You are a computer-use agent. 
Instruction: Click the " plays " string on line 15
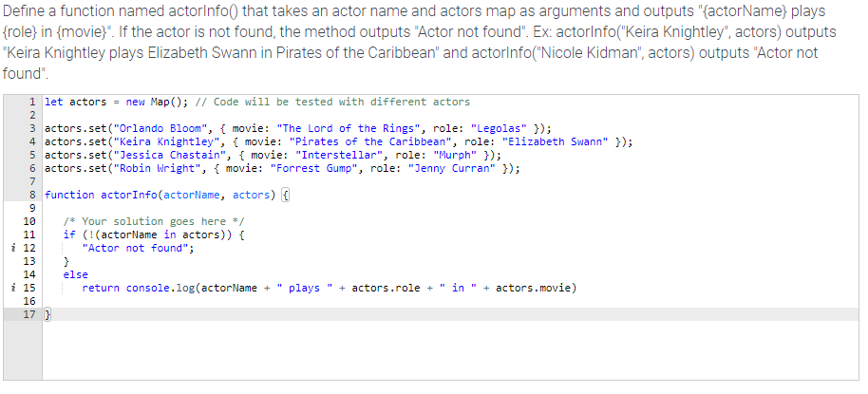pyautogui.click(x=304, y=288)
